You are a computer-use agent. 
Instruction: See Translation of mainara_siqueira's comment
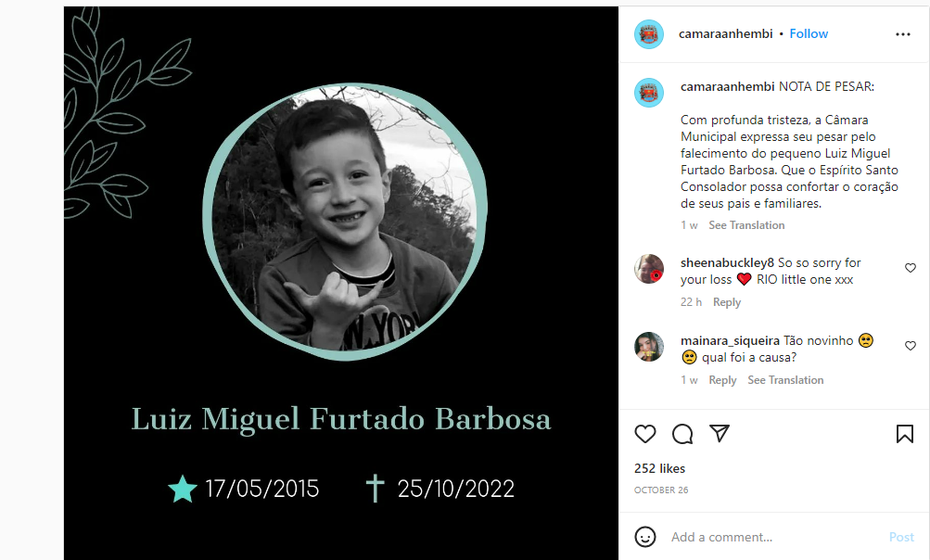pyautogui.click(x=785, y=380)
